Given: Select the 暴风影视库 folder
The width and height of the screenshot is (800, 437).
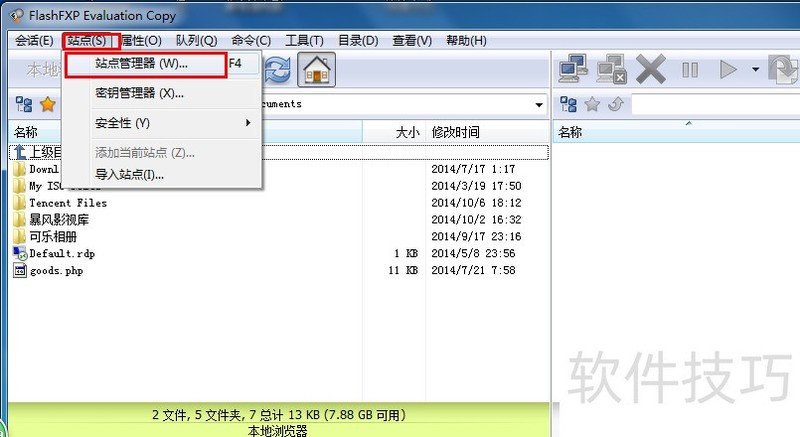Looking at the screenshot, I should (59, 220).
